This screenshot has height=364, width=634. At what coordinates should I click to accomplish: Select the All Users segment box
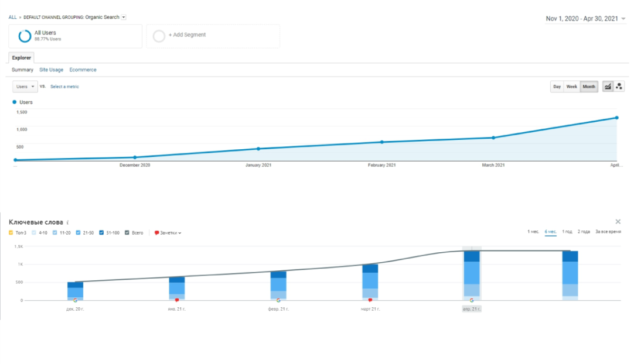point(75,36)
